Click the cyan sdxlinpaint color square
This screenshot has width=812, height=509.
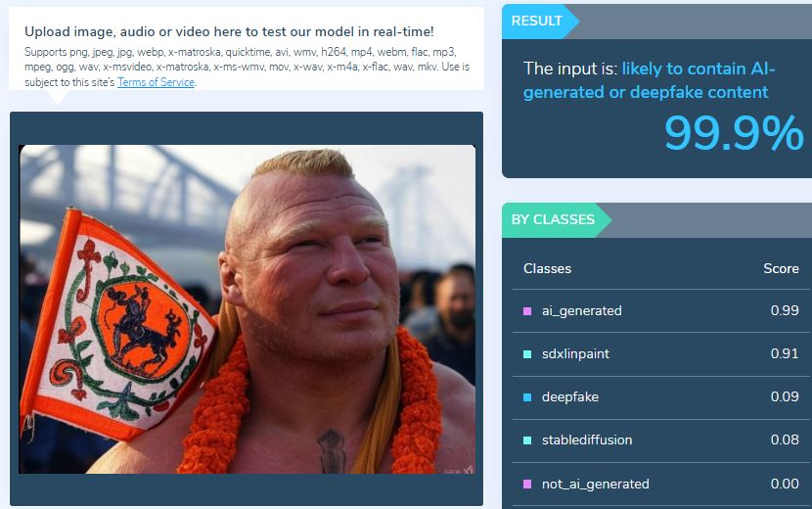(x=527, y=354)
